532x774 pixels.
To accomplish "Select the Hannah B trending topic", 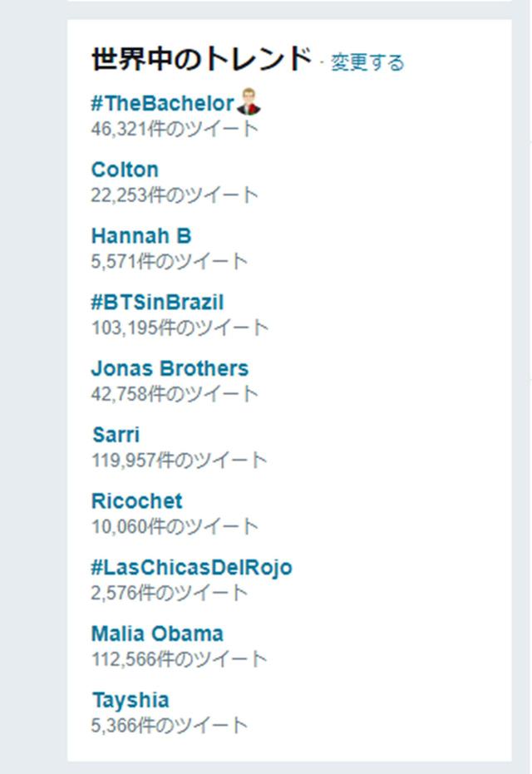I will click(141, 236).
